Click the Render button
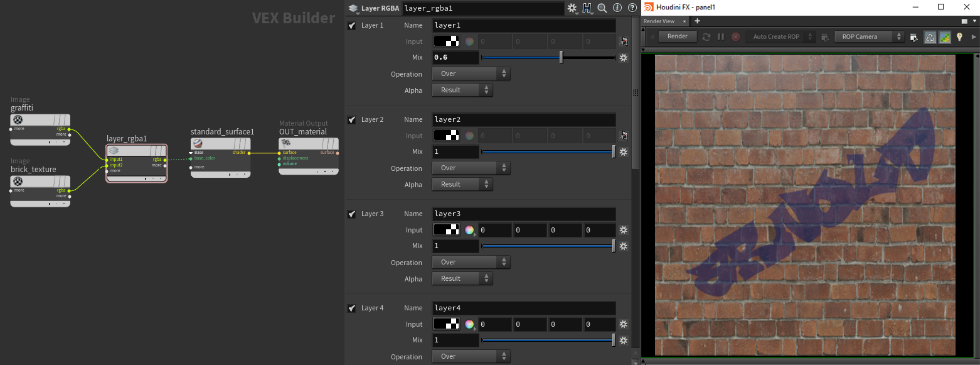This screenshot has height=365, width=980. click(x=678, y=36)
